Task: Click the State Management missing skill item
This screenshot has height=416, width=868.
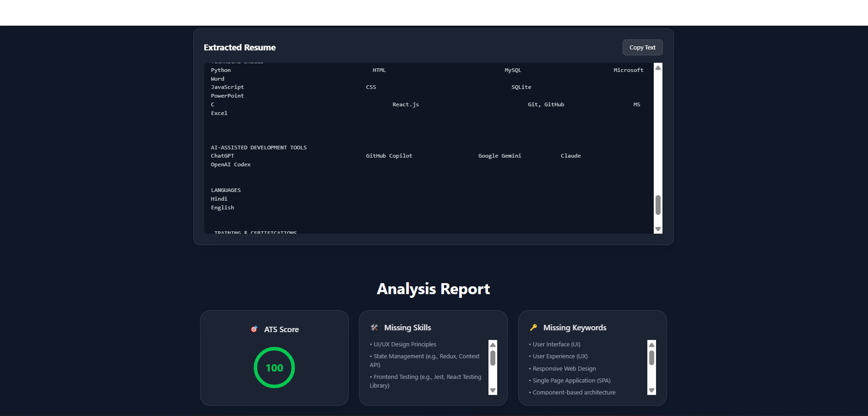Action: click(424, 361)
